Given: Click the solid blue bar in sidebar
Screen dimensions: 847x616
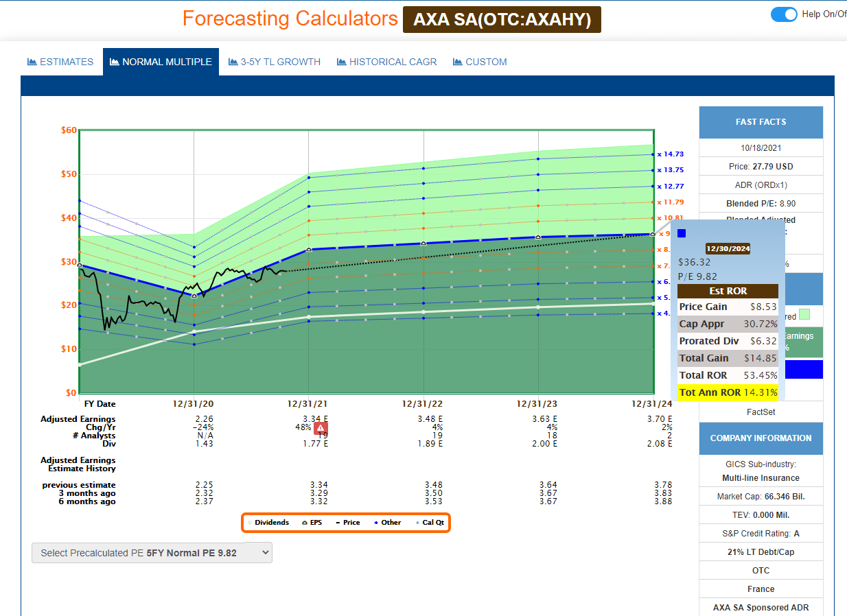Looking at the screenshot, I should coord(804,370).
